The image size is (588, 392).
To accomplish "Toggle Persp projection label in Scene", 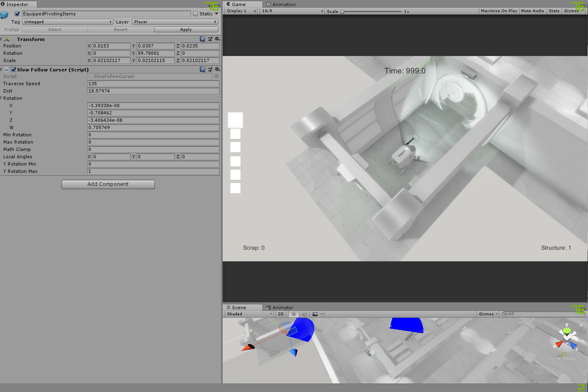I will point(567,358).
